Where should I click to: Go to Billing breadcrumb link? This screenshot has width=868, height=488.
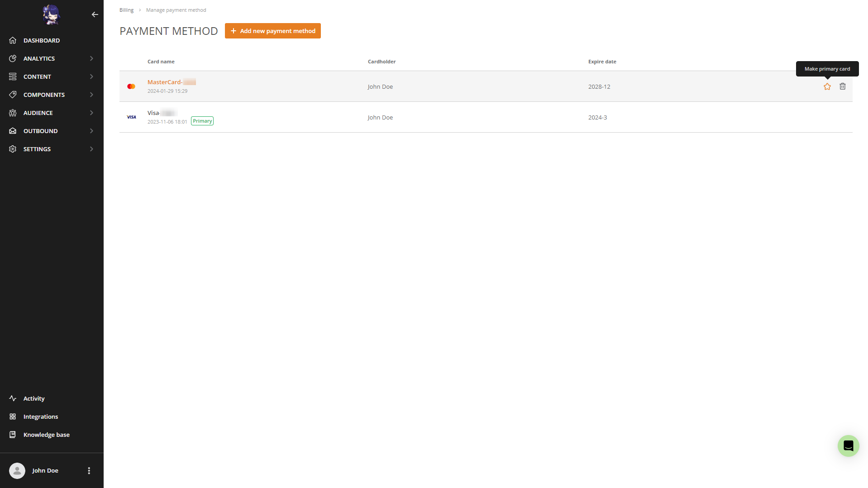tap(126, 10)
